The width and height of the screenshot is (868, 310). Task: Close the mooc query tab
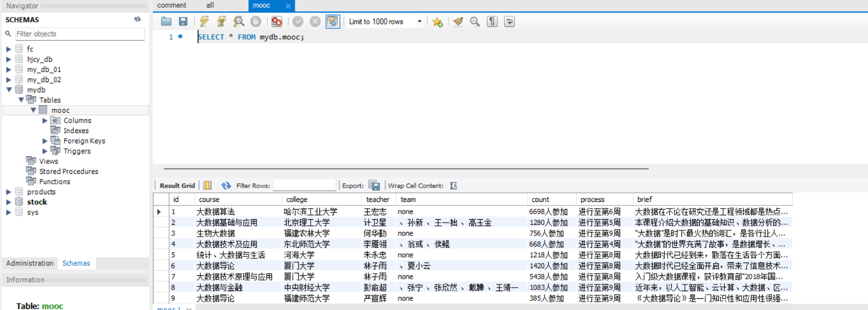click(288, 6)
